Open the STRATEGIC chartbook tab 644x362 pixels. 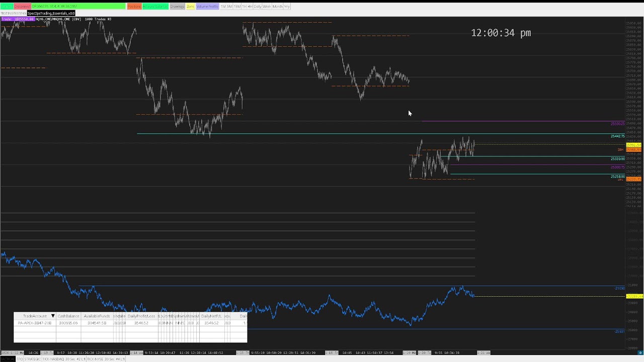32,359
